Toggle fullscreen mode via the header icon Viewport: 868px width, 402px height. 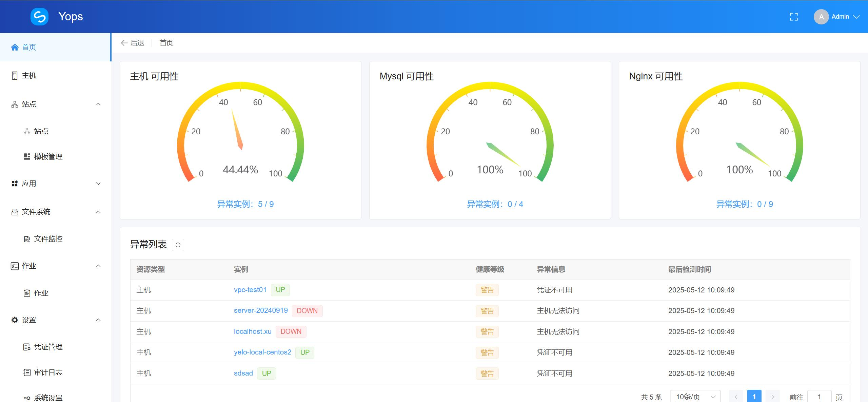(x=794, y=16)
